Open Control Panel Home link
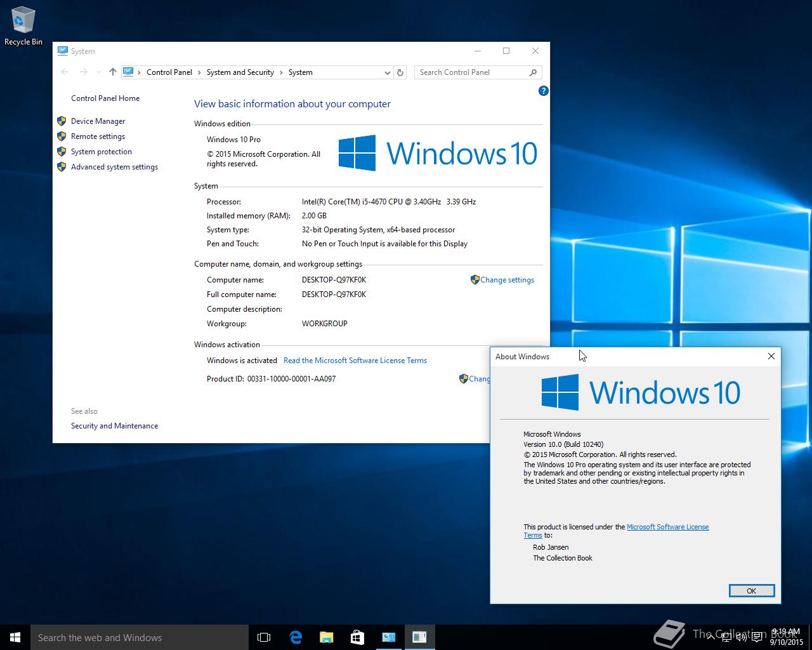812x650 pixels. [x=105, y=98]
